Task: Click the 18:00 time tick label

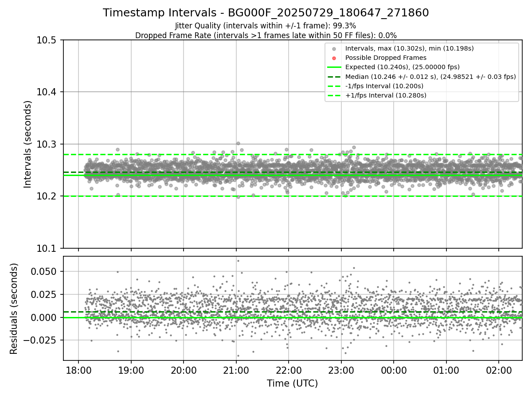Action: tap(78, 370)
